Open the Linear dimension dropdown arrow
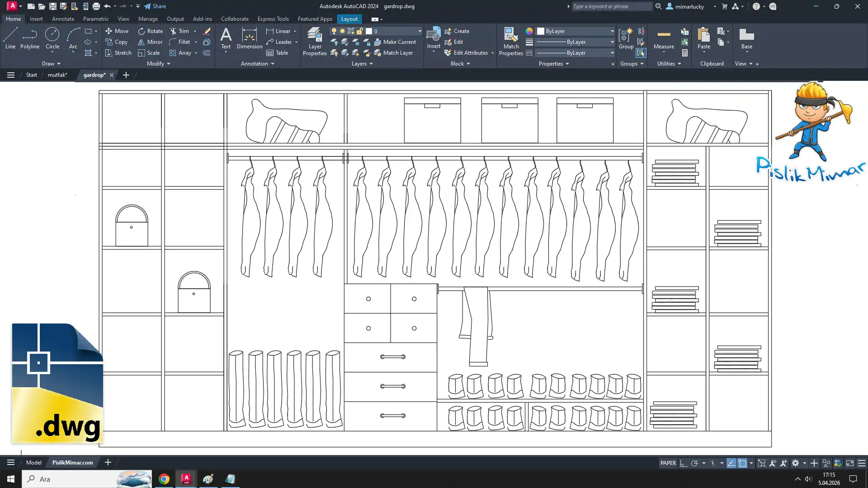Screen dimensions: 868x488 point(295,31)
